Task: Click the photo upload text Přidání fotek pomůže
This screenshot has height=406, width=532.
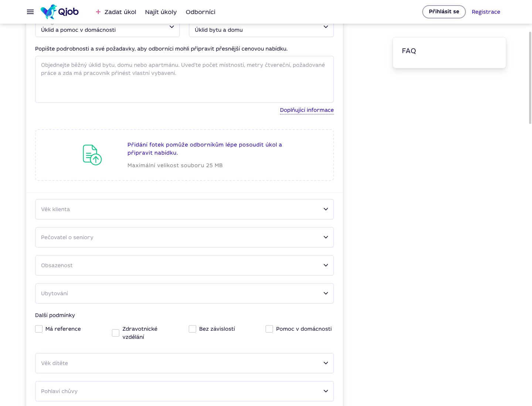Action: (205, 149)
